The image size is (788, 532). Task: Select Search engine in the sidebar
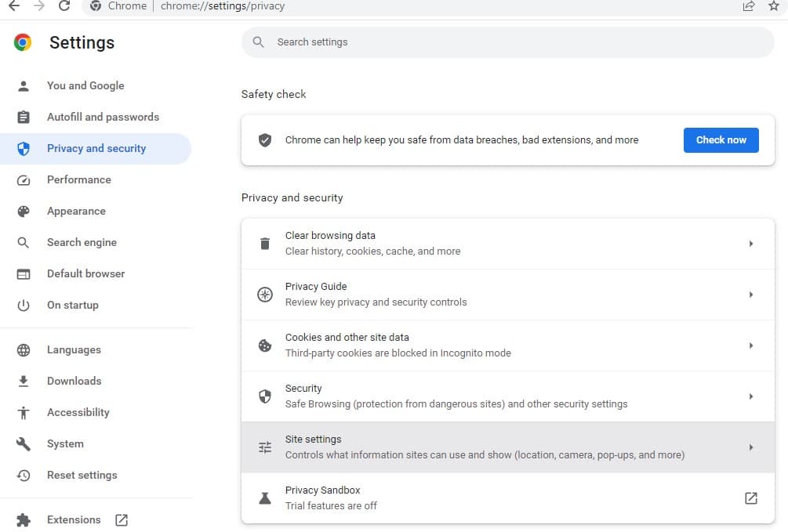click(x=82, y=242)
